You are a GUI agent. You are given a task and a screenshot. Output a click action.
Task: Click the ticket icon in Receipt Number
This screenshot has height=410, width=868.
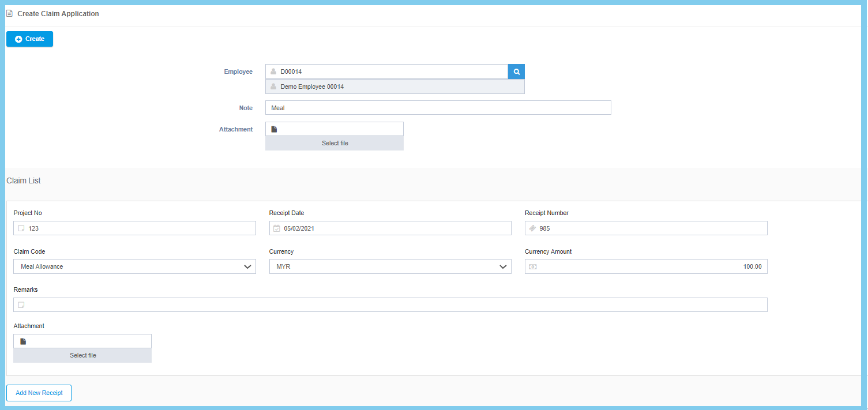pos(532,228)
